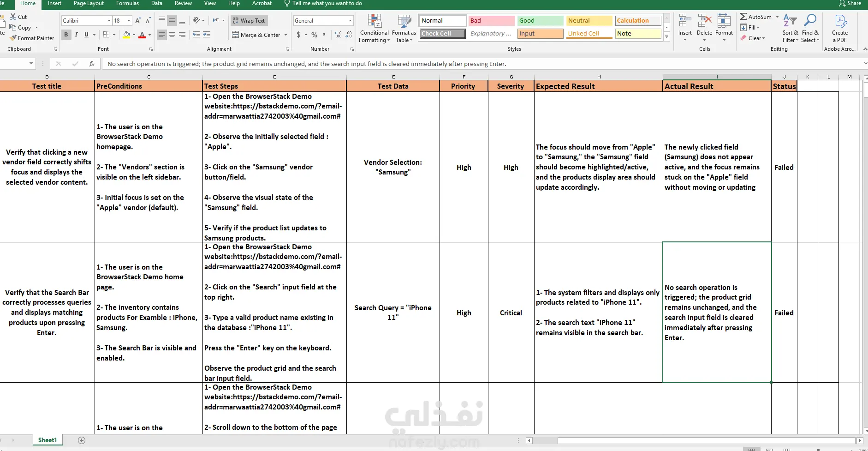Screen dimensions: 868x451
Task: Open Format as Table gallery
Action: coord(404,29)
